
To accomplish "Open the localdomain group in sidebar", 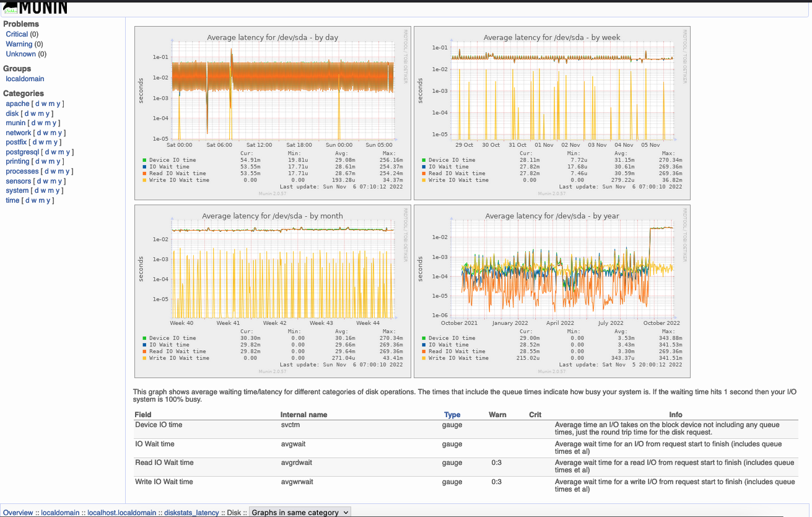I will pos(25,79).
